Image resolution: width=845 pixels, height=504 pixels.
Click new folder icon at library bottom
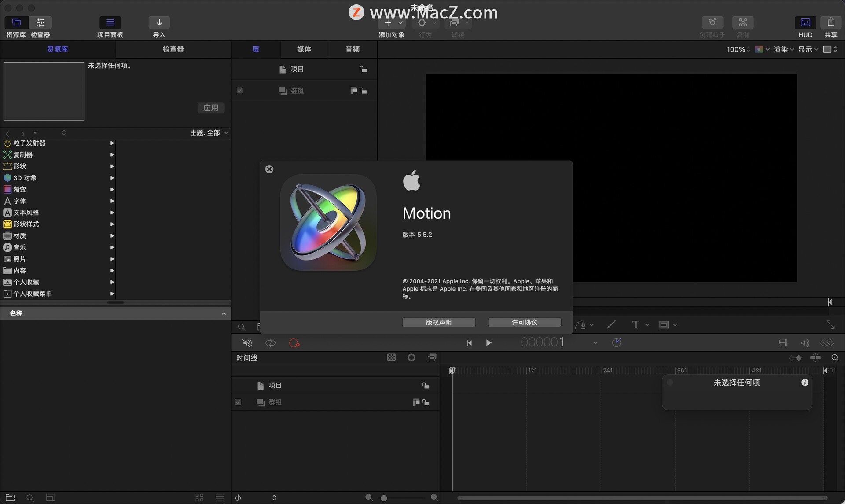click(x=10, y=497)
